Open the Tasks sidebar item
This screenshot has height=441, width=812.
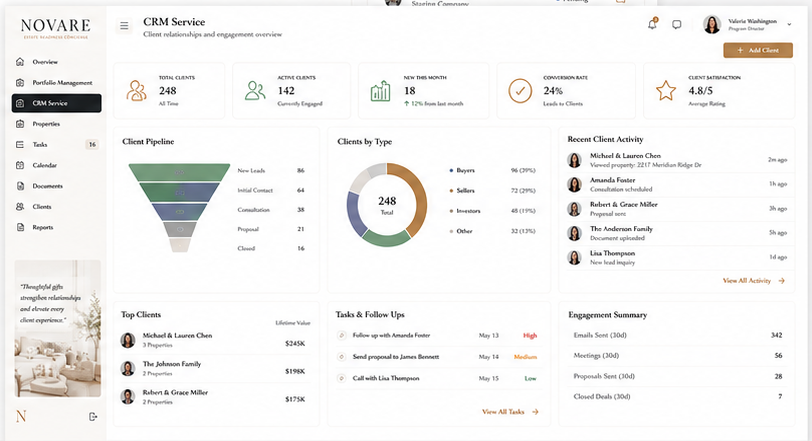coord(56,144)
